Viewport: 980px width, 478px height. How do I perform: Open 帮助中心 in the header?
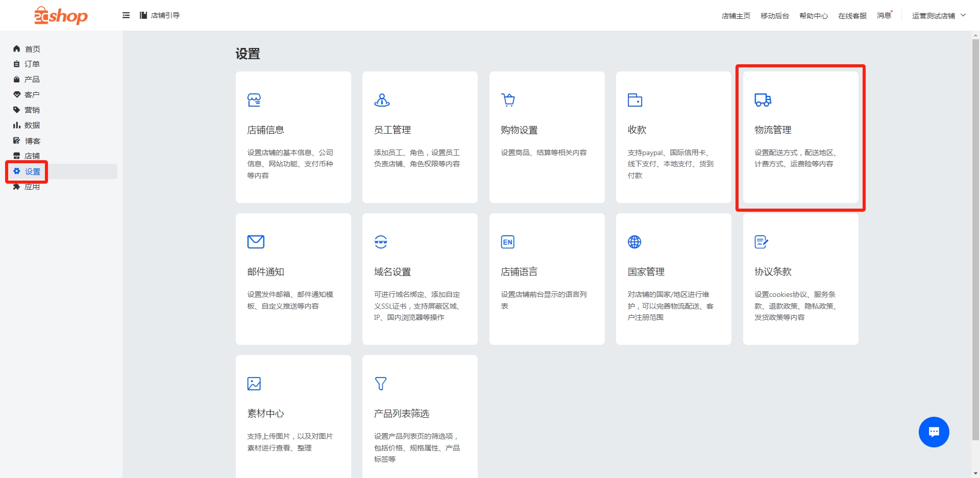point(814,16)
